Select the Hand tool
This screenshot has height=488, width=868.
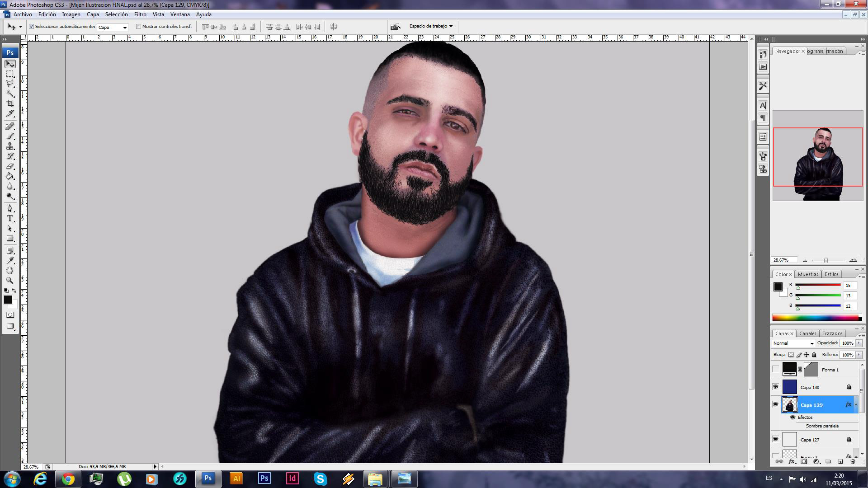[x=10, y=270]
